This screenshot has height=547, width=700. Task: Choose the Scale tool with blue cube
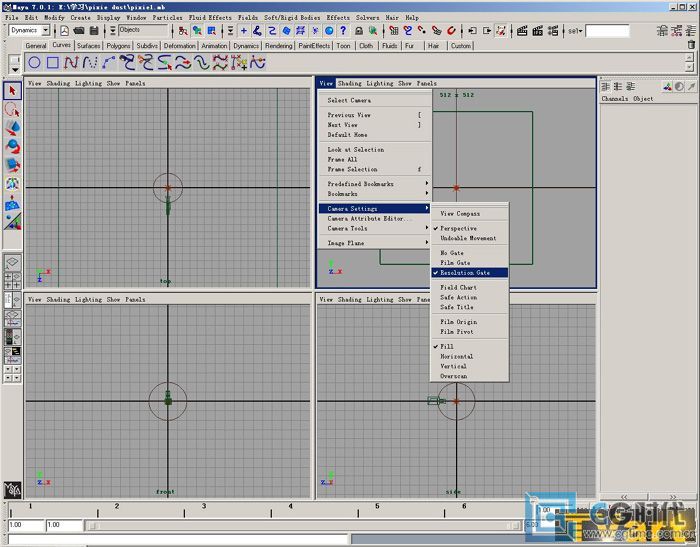12,166
